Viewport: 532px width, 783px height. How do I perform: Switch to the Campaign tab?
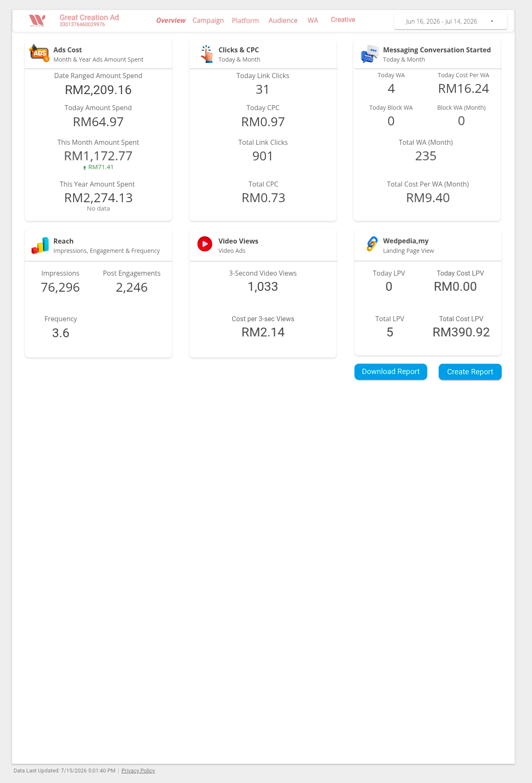tap(208, 20)
